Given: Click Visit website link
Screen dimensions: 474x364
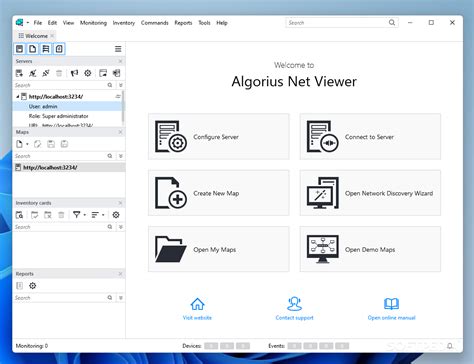Looking at the screenshot, I should 197,309.
